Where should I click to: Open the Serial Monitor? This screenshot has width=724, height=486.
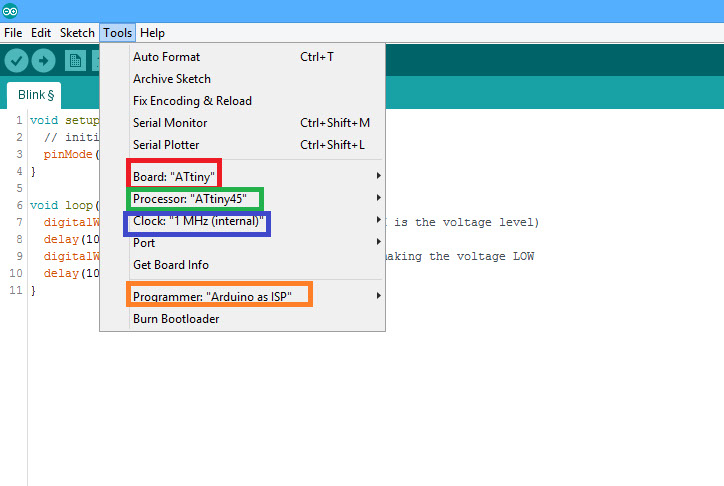click(242, 123)
